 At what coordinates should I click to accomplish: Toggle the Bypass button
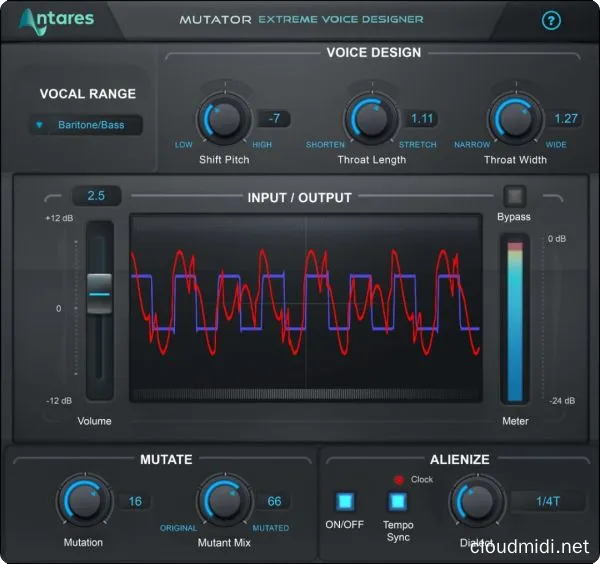[515, 196]
